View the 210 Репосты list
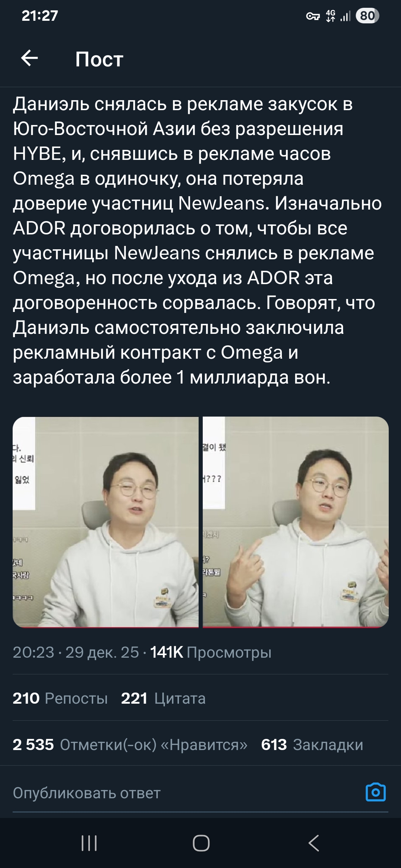The width and height of the screenshot is (401, 868). [x=60, y=698]
